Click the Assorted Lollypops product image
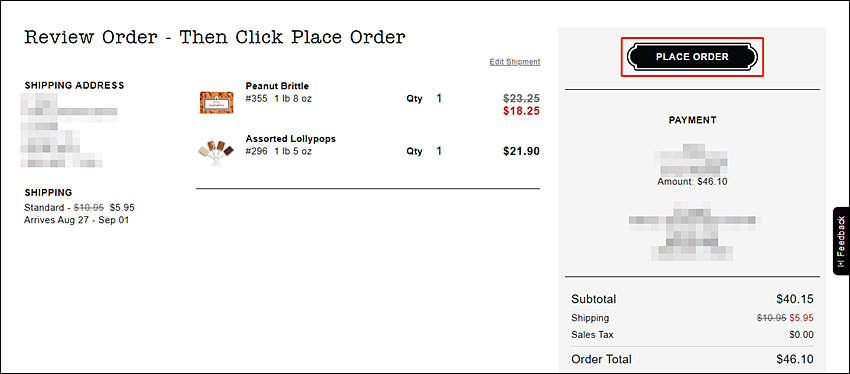Viewport: 850px width, 374px height. 216,152
